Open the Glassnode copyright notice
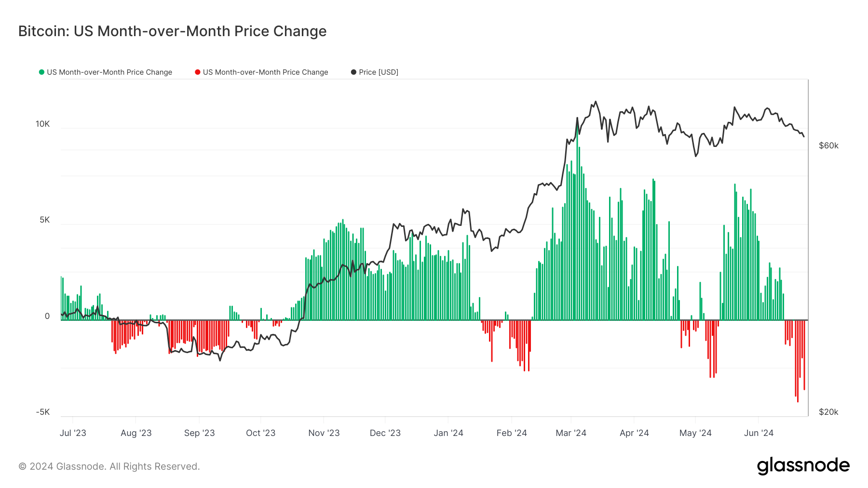The height and width of the screenshot is (488, 868). coord(109,466)
